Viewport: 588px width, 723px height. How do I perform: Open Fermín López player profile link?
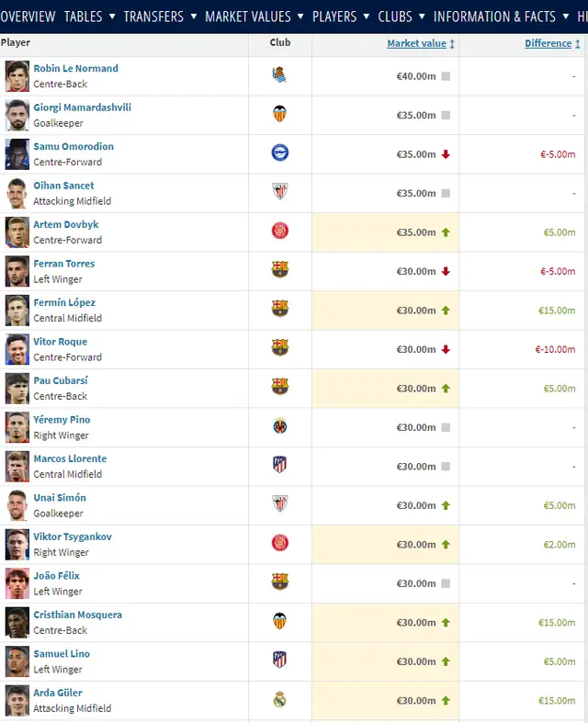64,302
